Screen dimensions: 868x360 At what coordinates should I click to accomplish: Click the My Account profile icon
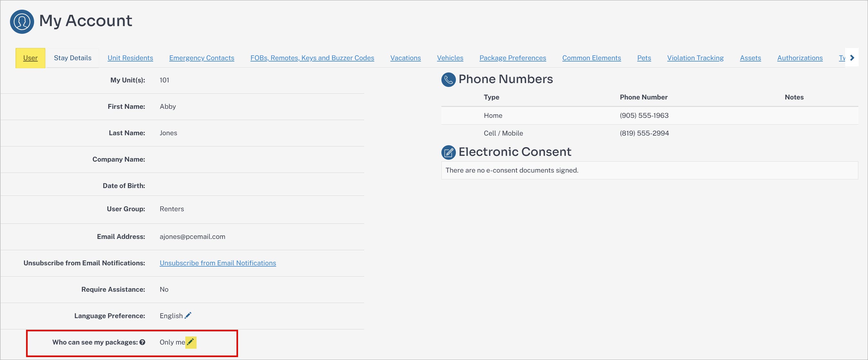coord(22,22)
